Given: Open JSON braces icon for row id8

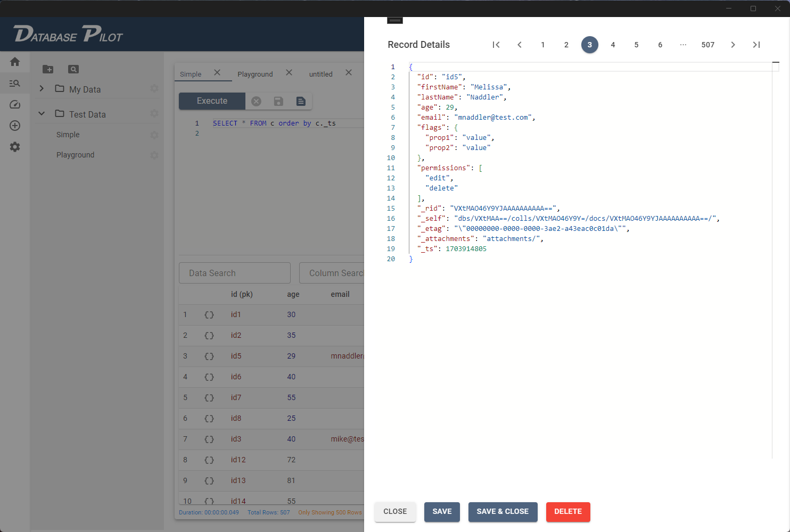Looking at the screenshot, I should (x=209, y=419).
